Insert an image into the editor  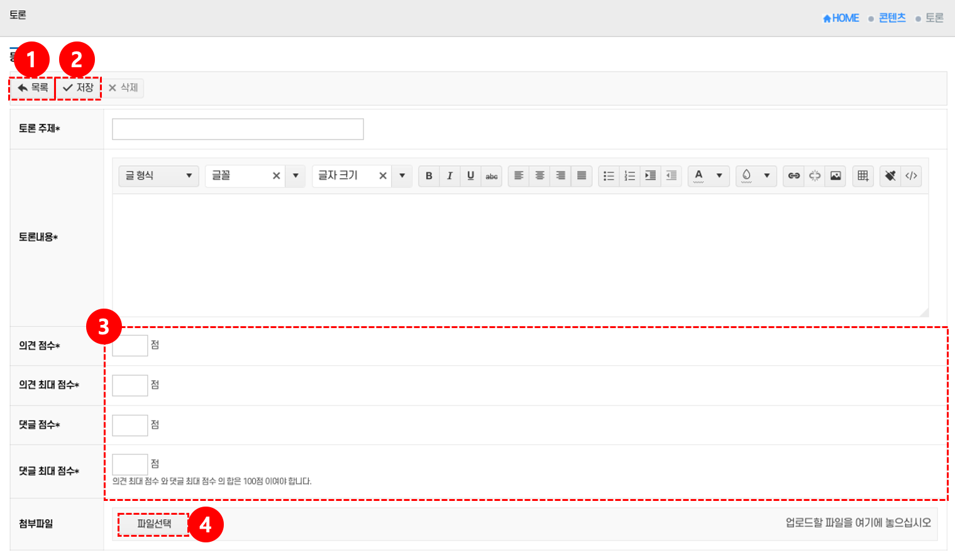[836, 176]
